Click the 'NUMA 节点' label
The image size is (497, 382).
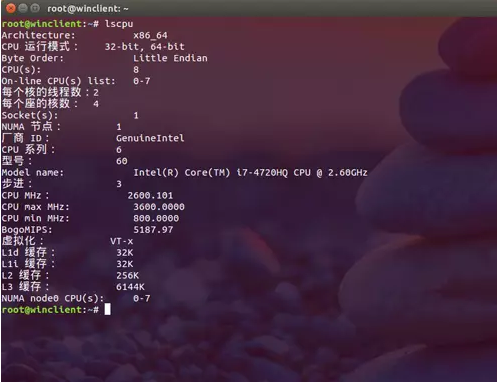click(x=31, y=127)
